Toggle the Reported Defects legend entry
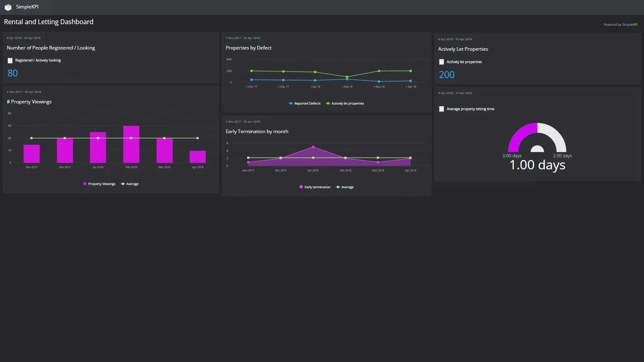The height and width of the screenshot is (362, 644). pyautogui.click(x=305, y=103)
